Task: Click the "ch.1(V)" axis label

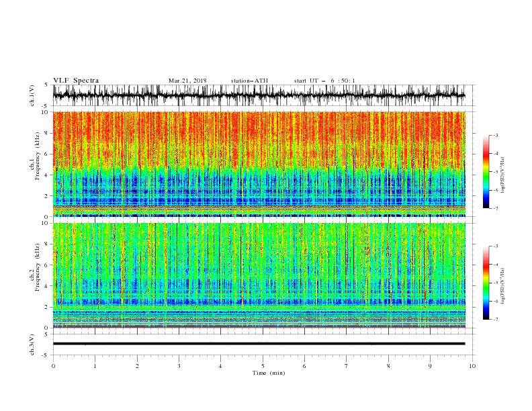Action: point(32,95)
